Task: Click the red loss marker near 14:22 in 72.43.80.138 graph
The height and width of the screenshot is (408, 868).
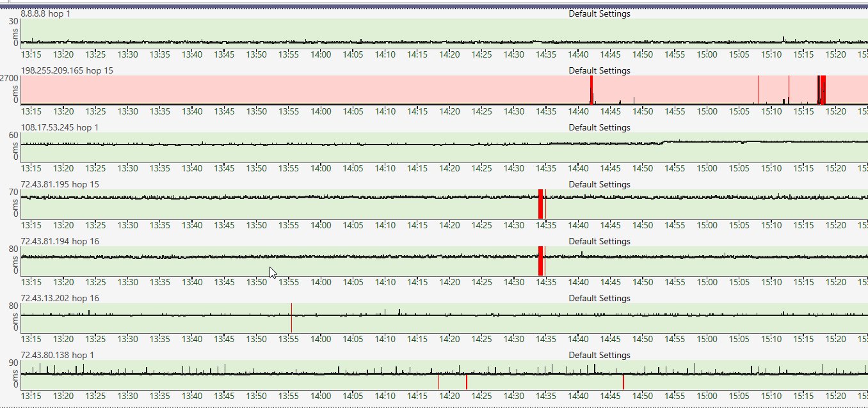Action: click(x=467, y=382)
